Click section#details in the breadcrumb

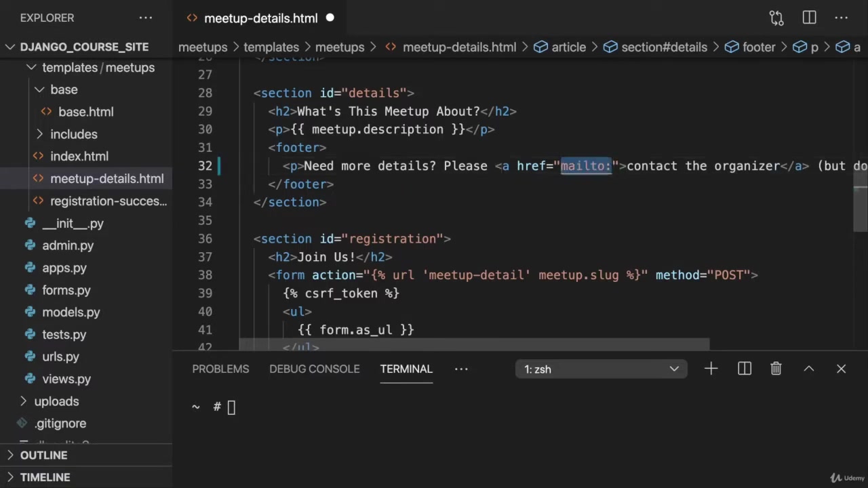(x=664, y=47)
